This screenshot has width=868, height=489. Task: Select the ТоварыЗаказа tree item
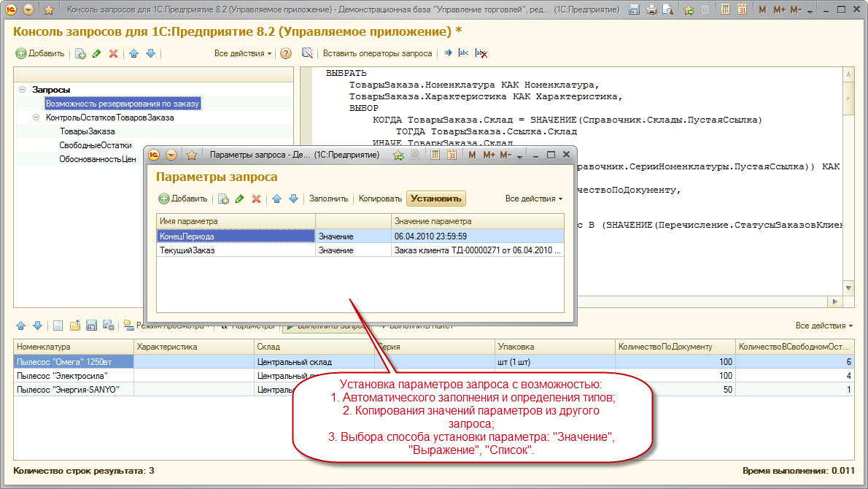click(87, 131)
